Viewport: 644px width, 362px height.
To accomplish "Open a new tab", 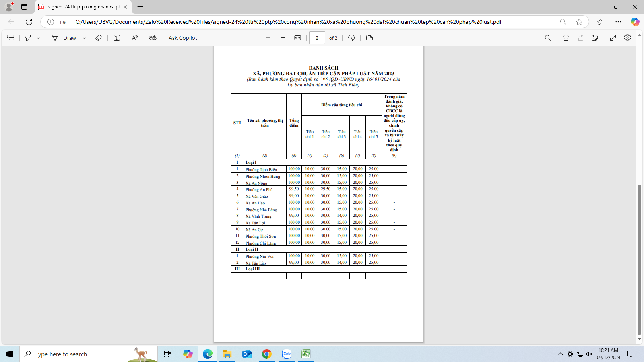I will [x=140, y=7].
